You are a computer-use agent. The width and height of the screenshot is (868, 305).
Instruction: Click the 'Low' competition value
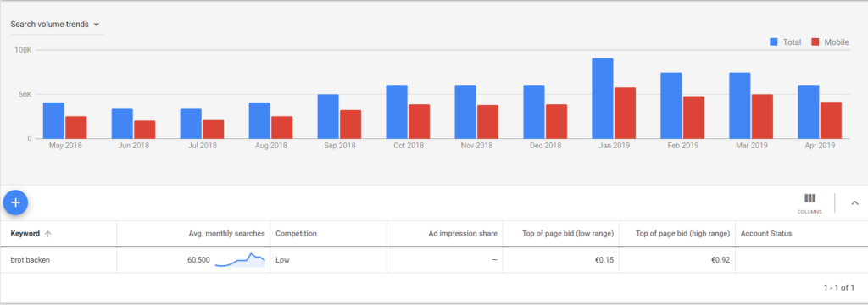tap(282, 259)
